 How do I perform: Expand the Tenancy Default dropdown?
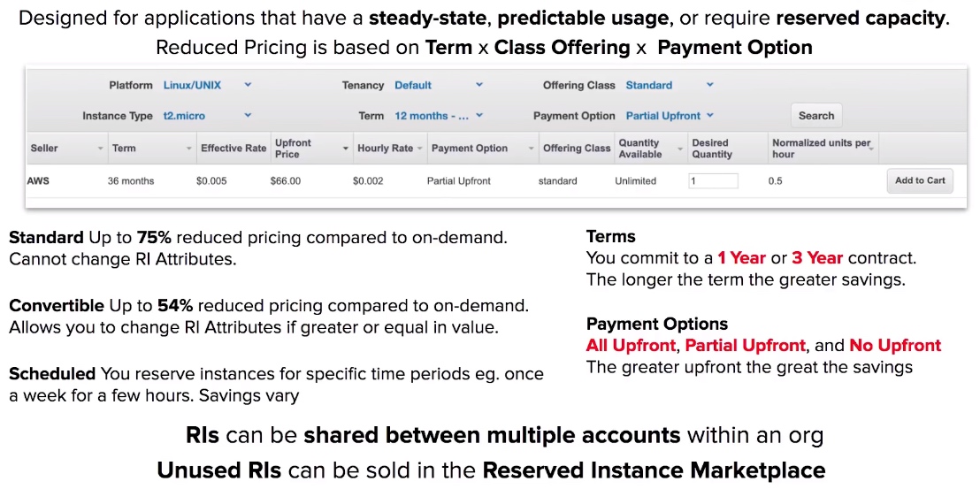439,85
